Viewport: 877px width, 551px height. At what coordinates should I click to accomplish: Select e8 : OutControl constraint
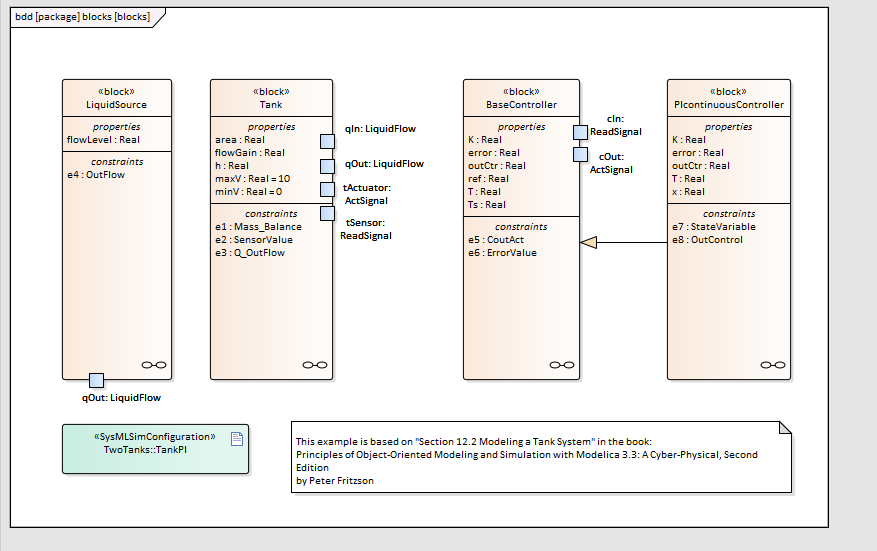(x=708, y=239)
